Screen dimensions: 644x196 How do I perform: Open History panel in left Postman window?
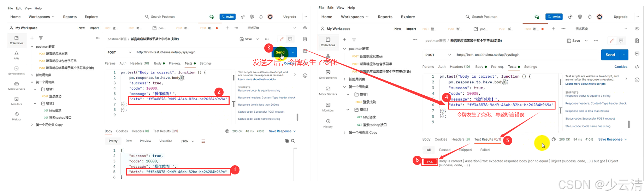click(x=16, y=116)
